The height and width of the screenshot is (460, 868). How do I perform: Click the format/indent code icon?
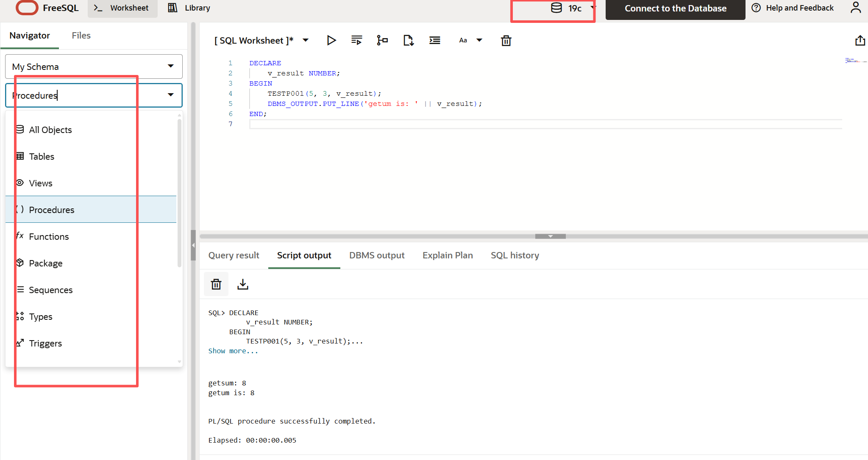click(x=434, y=40)
